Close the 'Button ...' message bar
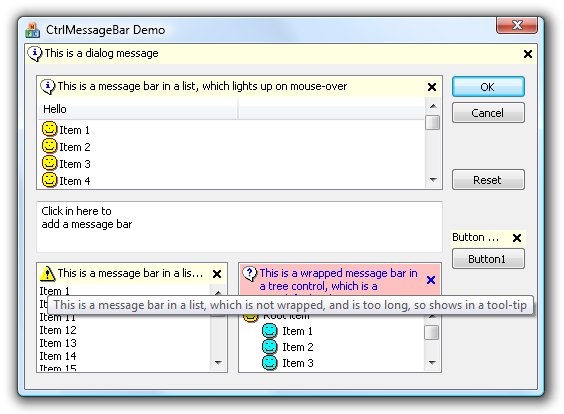Viewport: 564px width, 414px height. coord(517,238)
